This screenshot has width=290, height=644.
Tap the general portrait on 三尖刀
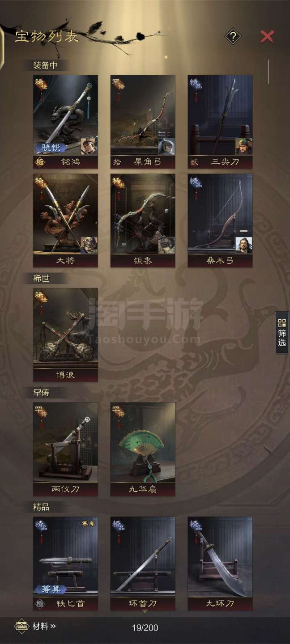point(243,147)
